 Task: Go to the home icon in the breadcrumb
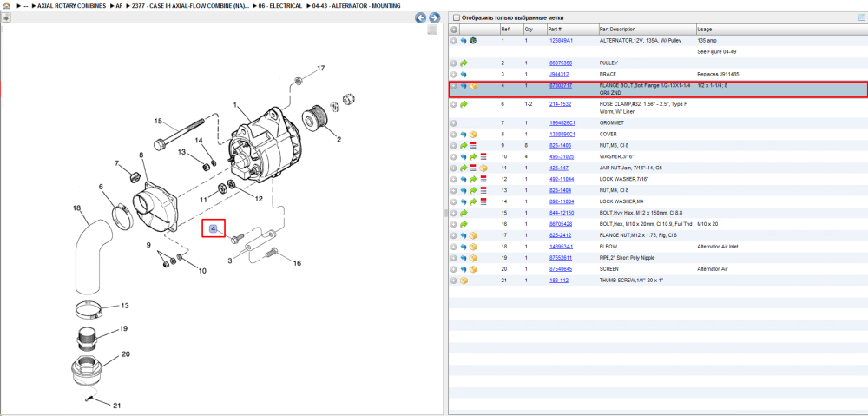click(7, 5)
